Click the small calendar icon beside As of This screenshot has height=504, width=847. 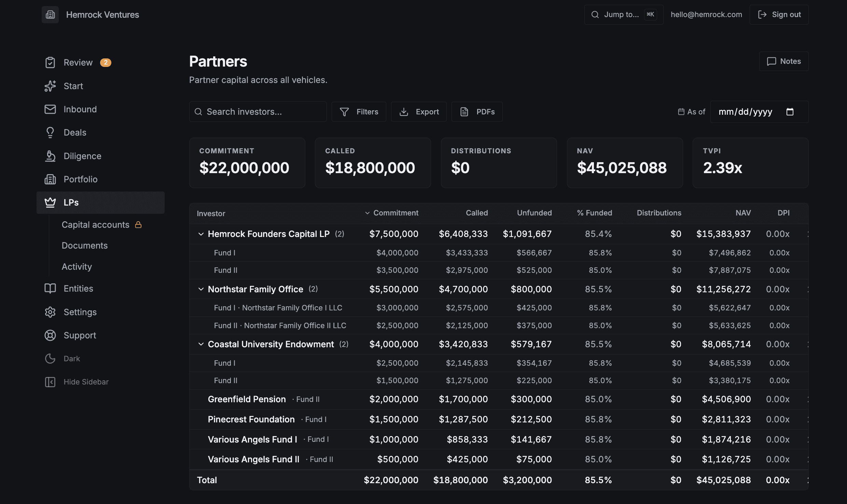coord(681,112)
